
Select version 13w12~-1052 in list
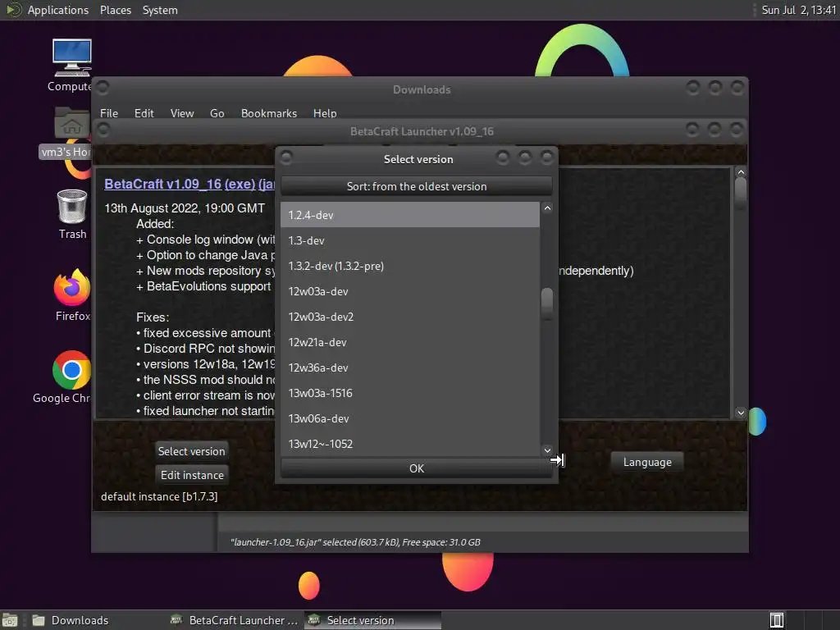coord(410,444)
